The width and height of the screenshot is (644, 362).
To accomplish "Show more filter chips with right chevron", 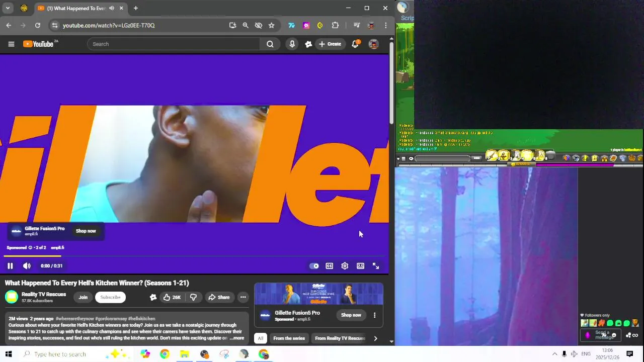I will point(375,338).
